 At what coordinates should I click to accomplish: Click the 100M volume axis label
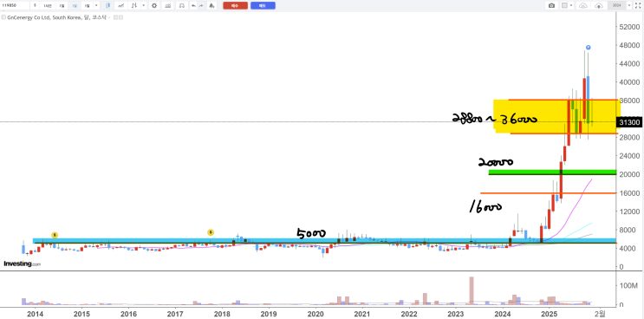(628, 285)
